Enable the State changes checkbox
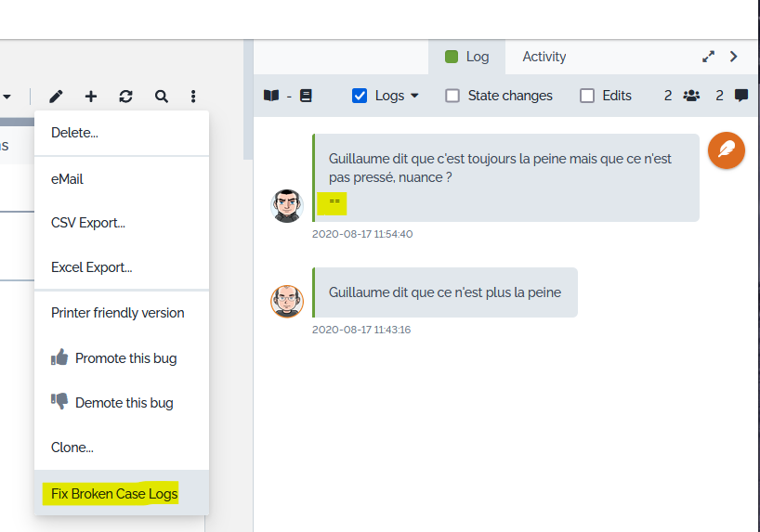 pyautogui.click(x=452, y=96)
